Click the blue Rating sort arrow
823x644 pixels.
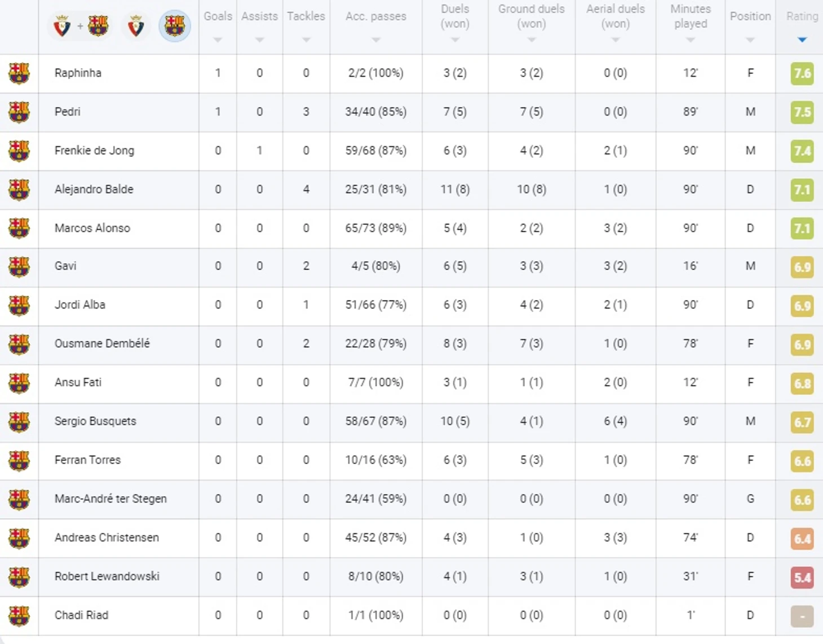802,40
